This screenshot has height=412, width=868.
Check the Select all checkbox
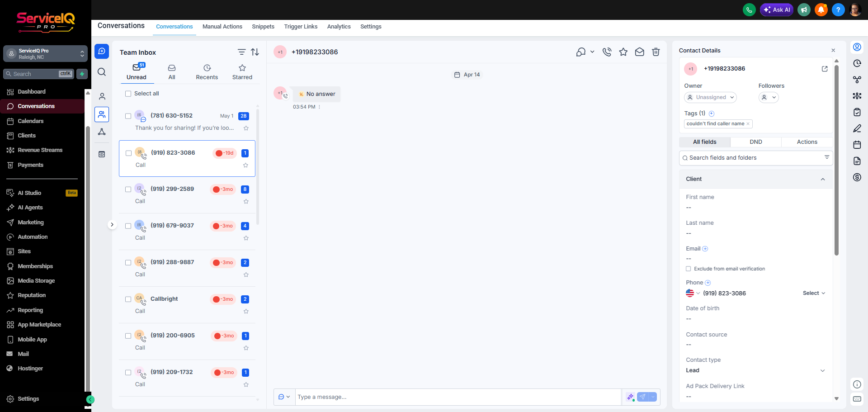click(128, 94)
